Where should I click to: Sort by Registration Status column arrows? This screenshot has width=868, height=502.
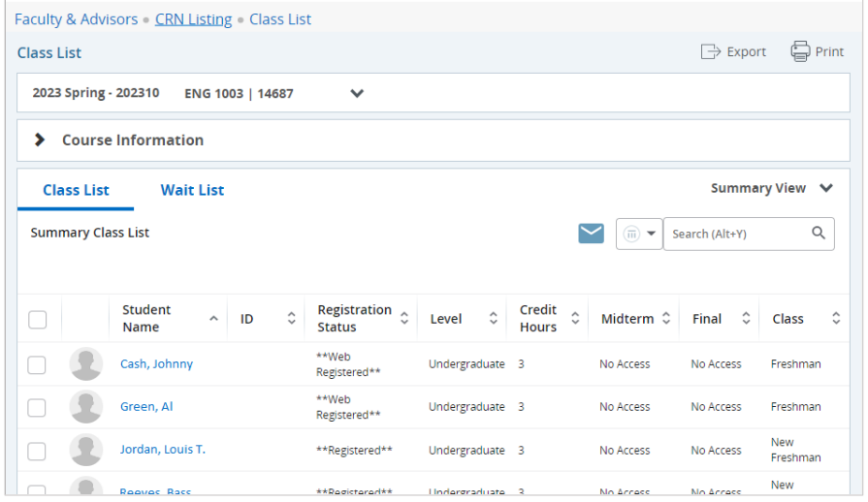point(404,319)
